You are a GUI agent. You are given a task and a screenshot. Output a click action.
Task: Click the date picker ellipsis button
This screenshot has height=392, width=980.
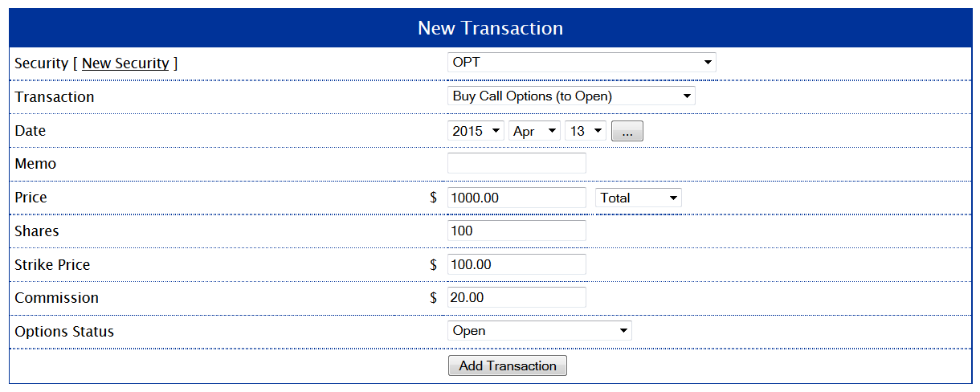pos(627,131)
